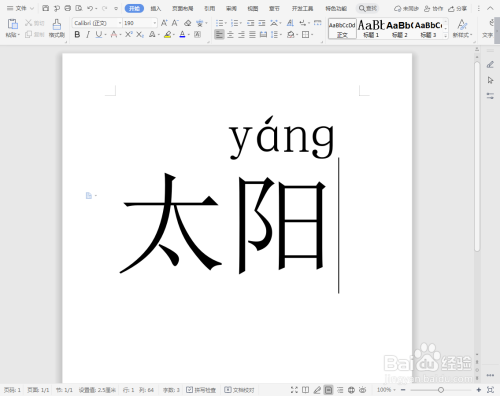Click the Undo arrow icon
This screenshot has width=500, height=396.
90,8
